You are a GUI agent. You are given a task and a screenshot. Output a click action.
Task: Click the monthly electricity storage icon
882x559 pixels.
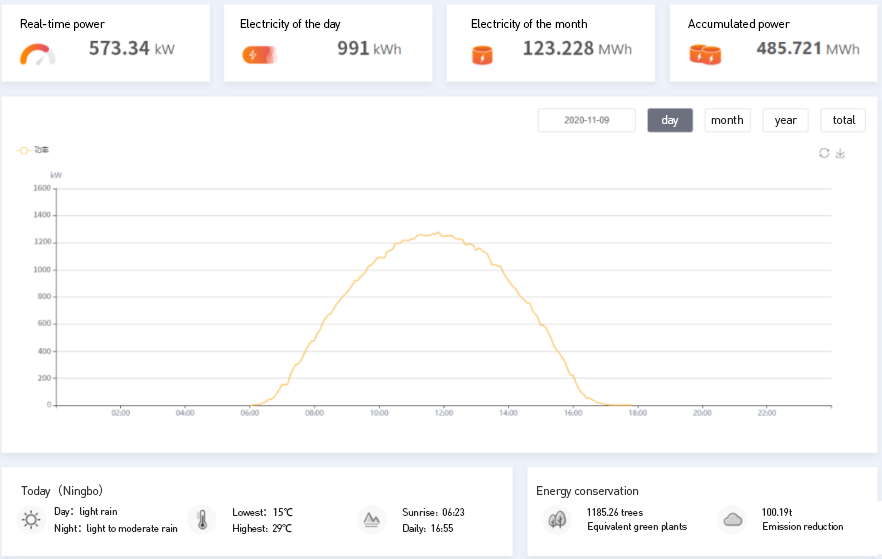pyautogui.click(x=482, y=55)
